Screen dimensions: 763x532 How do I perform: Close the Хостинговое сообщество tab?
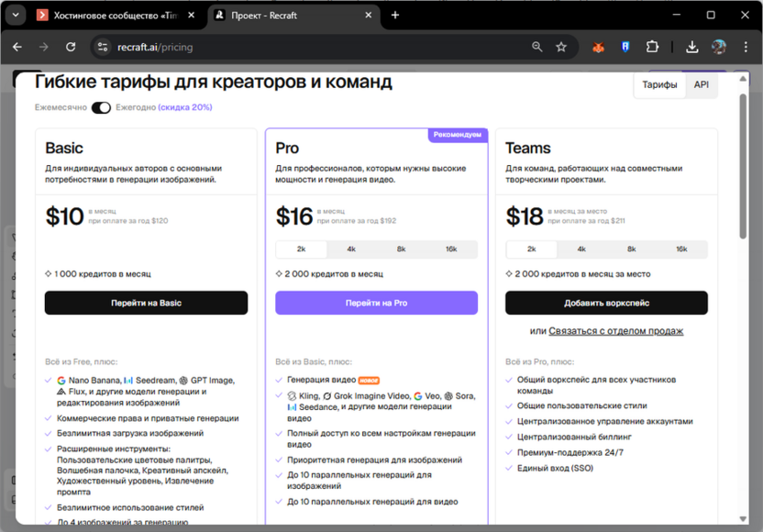(192, 16)
